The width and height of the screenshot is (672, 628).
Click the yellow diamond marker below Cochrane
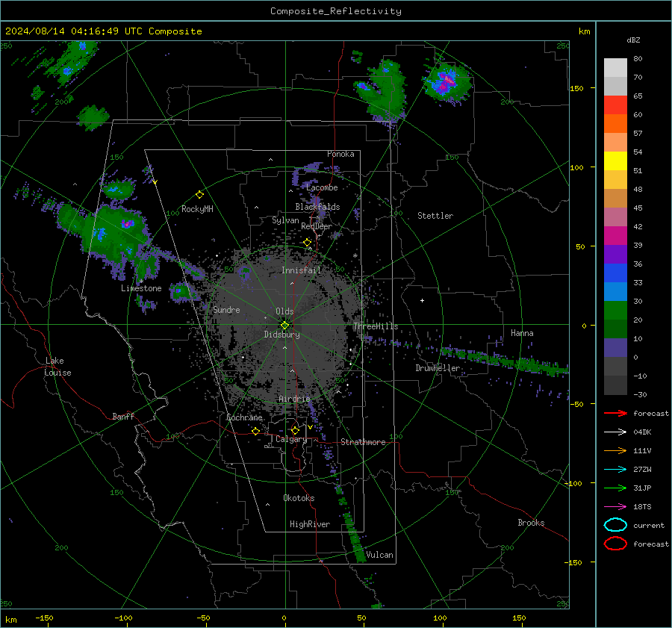(255, 432)
